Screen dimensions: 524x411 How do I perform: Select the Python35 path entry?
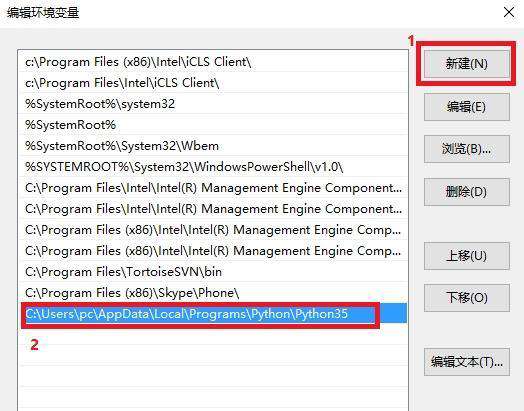214,314
